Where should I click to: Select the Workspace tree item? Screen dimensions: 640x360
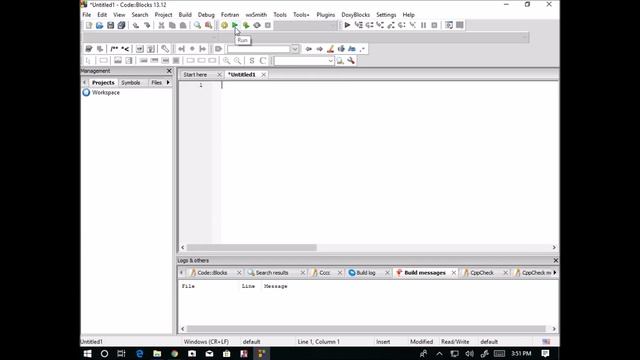tap(106, 93)
